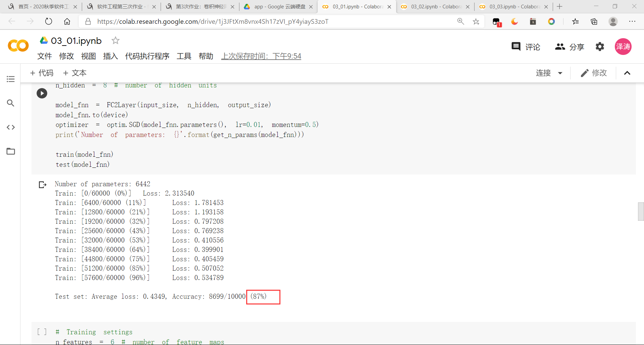The image size is (644, 345).
Task: Click the address bar URL field
Action: point(213,21)
